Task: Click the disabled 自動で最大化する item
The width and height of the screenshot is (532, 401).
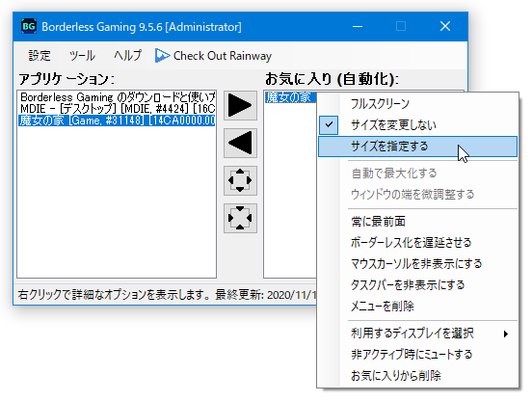Action: (417, 174)
